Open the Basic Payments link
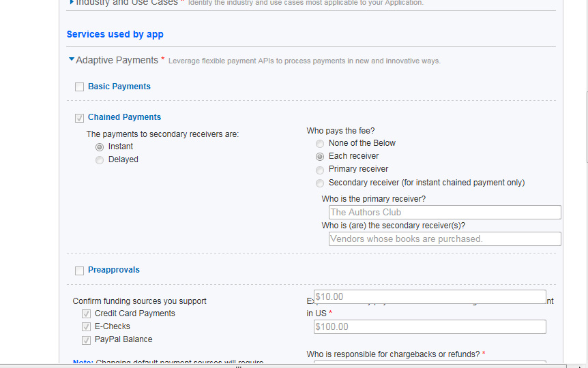588x368 pixels. 119,87
